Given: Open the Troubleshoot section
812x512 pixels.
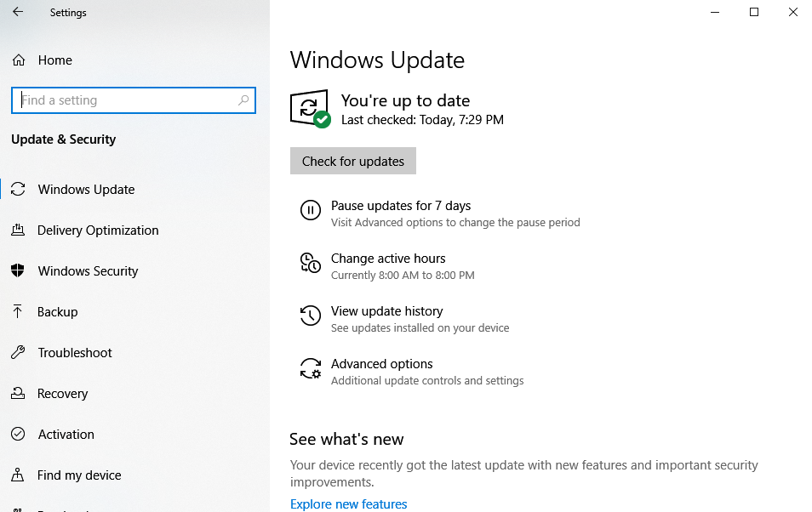Looking at the screenshot, I should click(x=75, y=353).
